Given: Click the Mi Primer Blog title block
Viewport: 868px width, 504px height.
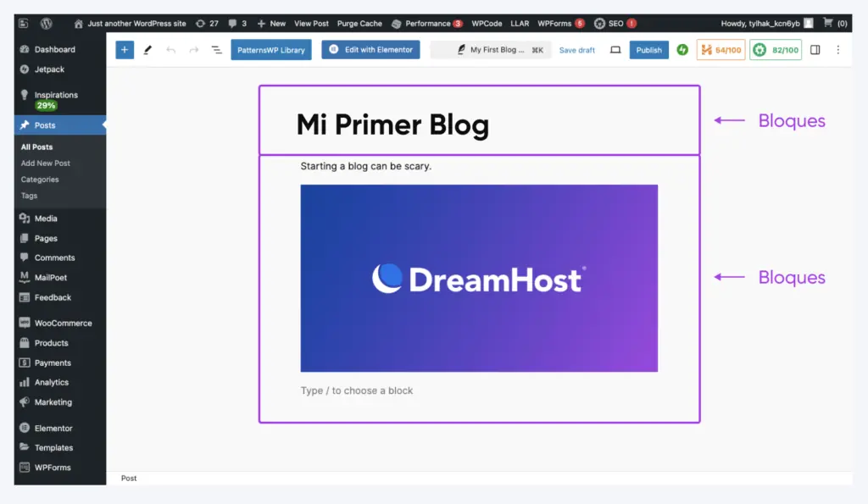Looking at the screenshot, I should coord(392,125).
